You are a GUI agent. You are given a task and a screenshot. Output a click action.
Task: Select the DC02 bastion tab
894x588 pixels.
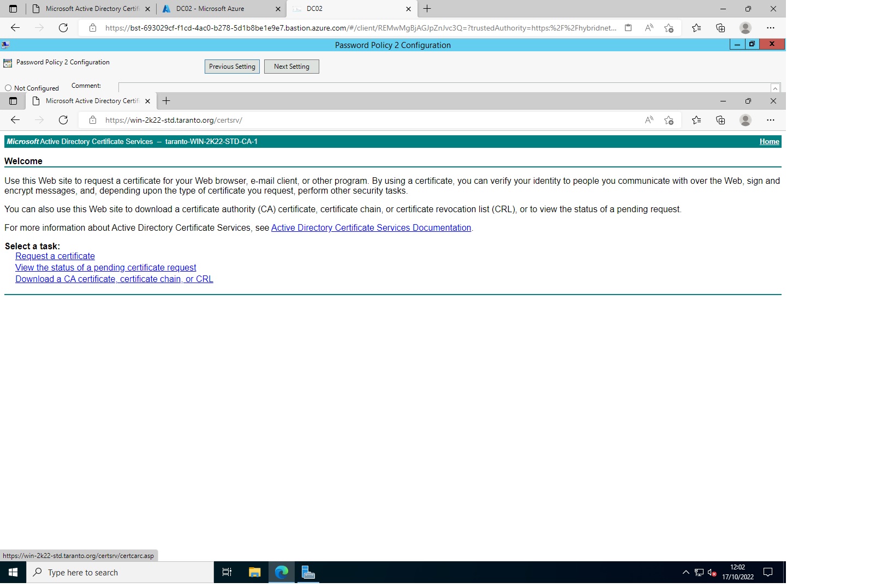coord(351,9)
